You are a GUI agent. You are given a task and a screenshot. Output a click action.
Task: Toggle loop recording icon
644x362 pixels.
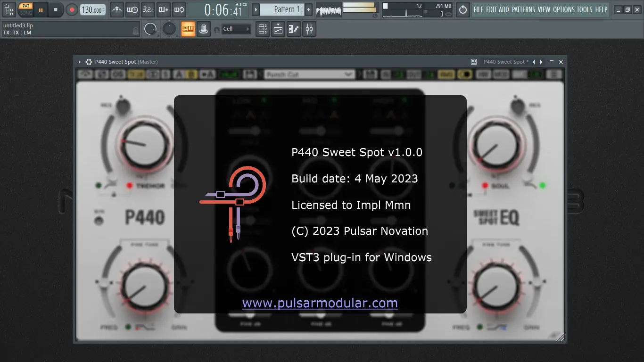(179, 9)
